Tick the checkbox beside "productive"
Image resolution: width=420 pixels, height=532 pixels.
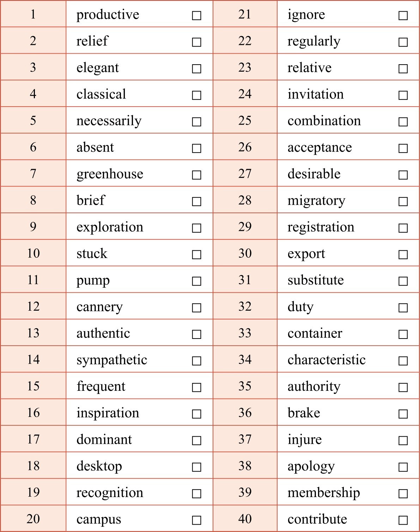pyautogui.click(x=196, y=16)
